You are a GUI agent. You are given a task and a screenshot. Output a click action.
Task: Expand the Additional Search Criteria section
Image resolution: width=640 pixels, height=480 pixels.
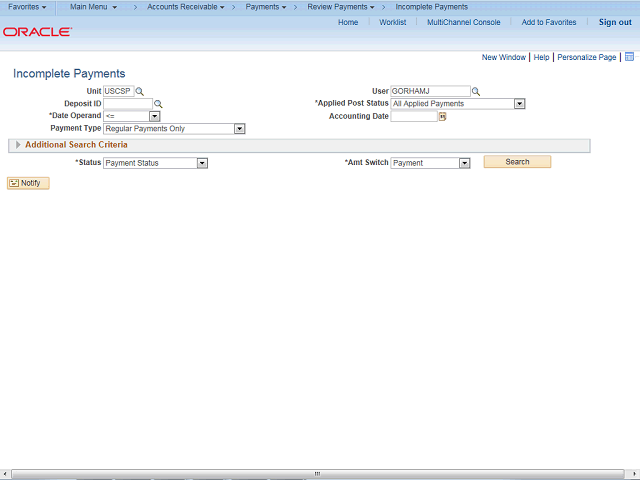point(18,145)
